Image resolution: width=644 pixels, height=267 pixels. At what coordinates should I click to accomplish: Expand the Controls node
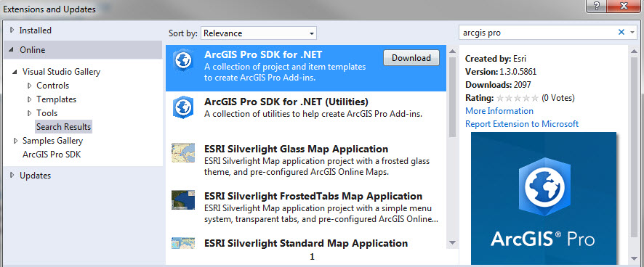[x=30, y=86]
